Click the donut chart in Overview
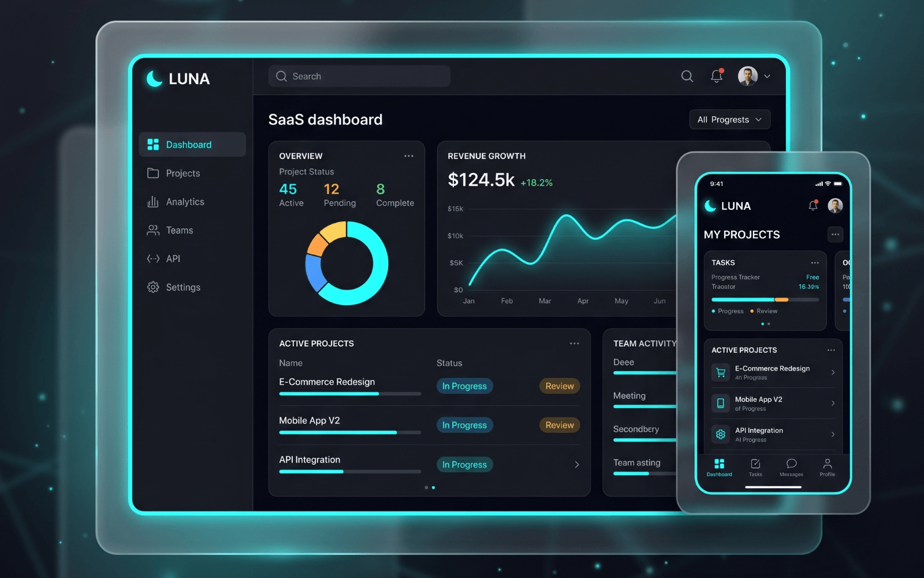The height and width of the screenshot is (578, 924). tap(346, 264)
